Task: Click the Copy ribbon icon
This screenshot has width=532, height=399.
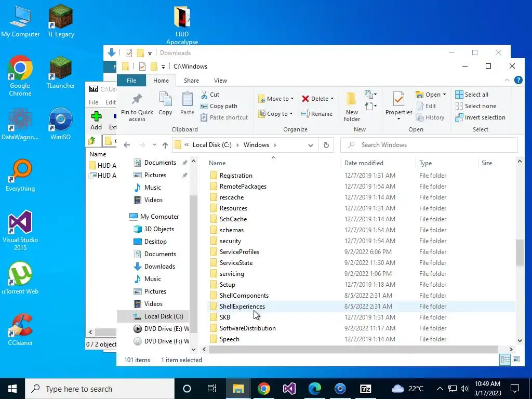Action: tap(165, 100)
